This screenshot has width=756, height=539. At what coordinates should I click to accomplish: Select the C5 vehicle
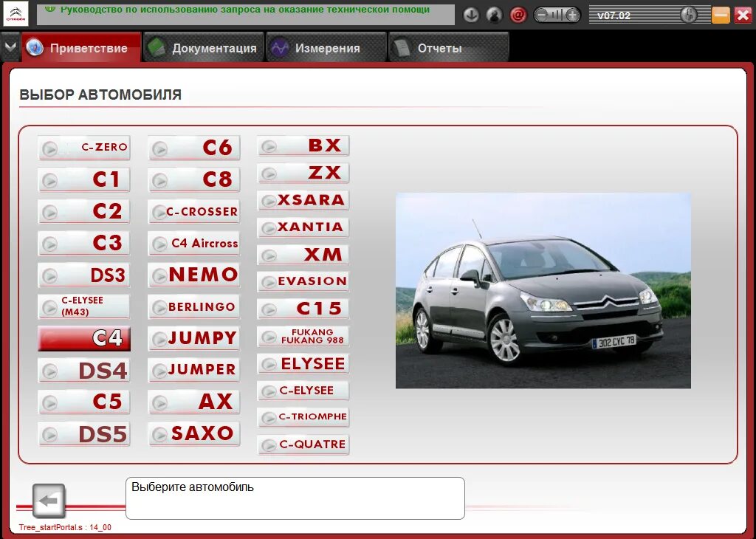pyautogui.click(x=84, y=402)
